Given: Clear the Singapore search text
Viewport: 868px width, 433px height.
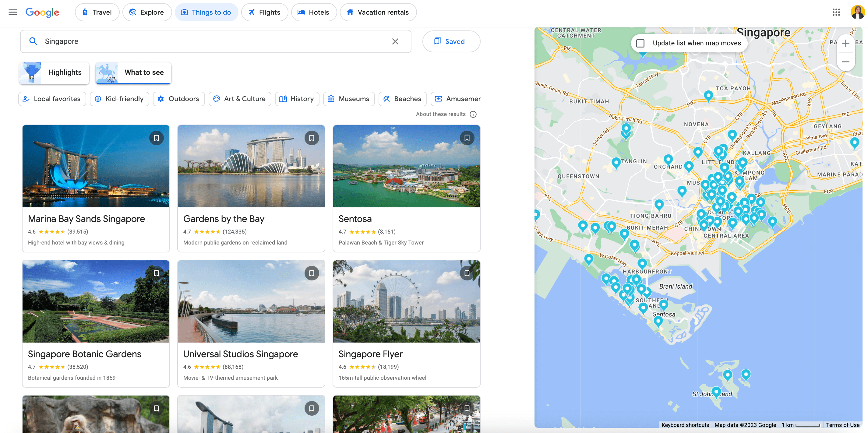Looking at the screenshot, I should [x=395, y=41].
